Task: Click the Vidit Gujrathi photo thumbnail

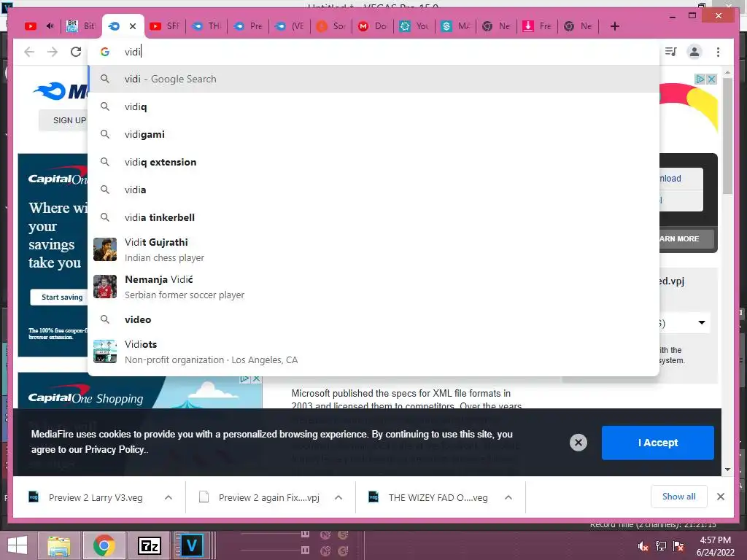Action: pos(105,249)
